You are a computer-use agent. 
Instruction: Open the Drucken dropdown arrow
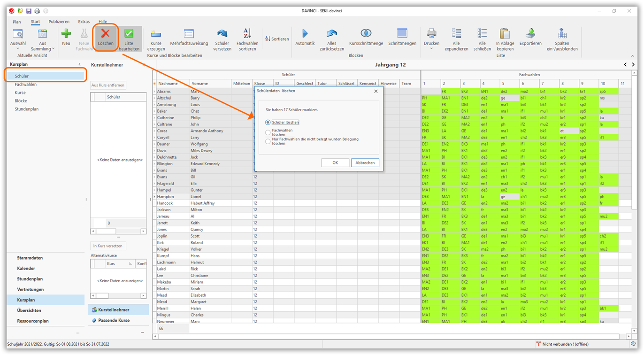coord(431,49)
